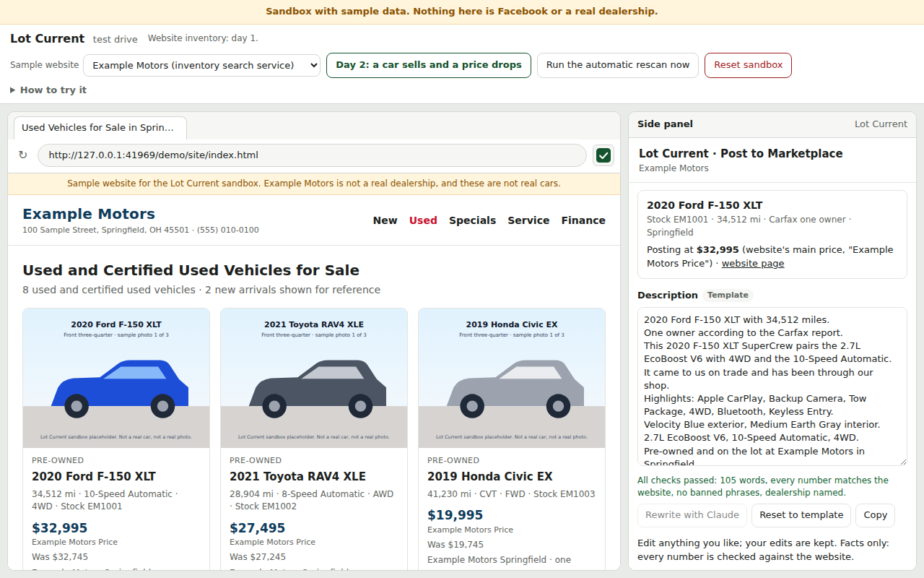Viewport: 924px width, 578px height.
Task: Click 'Reset to template' button
Action: [x=801, y=515]
